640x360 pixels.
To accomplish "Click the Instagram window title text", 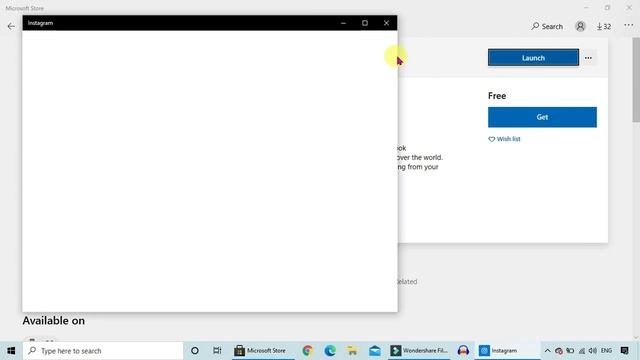I will (40, 23).
